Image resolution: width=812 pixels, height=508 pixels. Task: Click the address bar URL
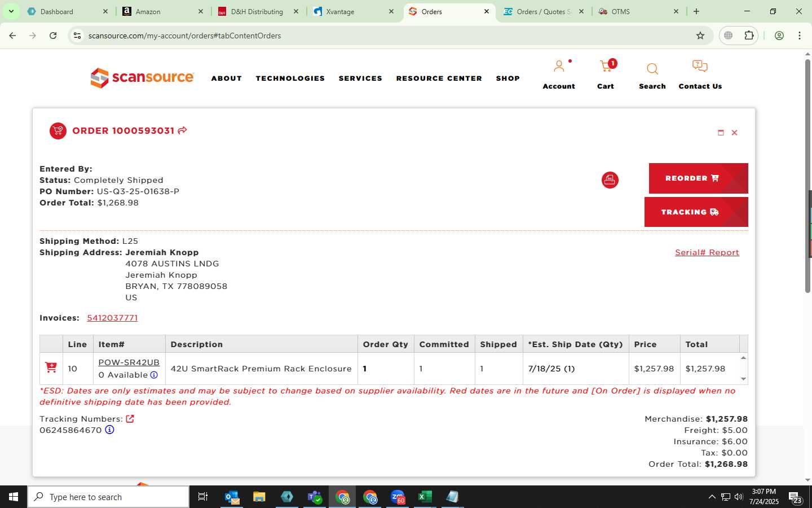pos(184,36)
